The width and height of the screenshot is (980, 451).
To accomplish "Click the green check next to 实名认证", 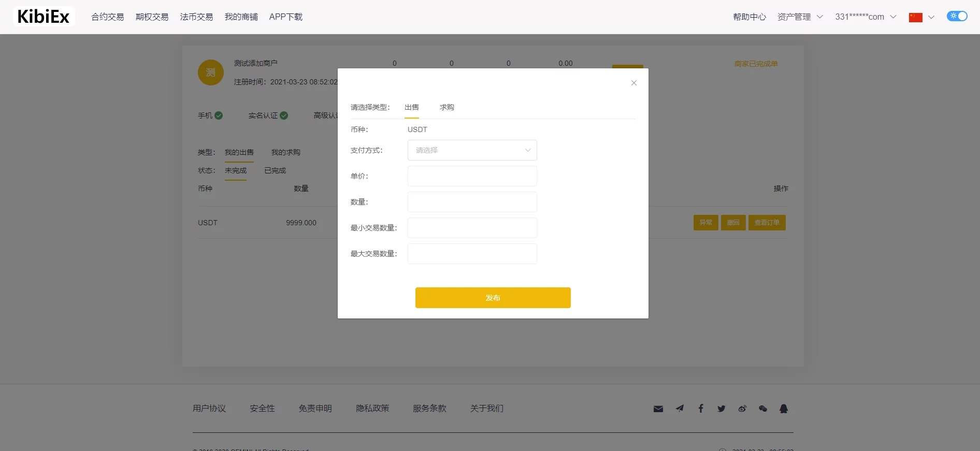I will (x=284, y=115).
